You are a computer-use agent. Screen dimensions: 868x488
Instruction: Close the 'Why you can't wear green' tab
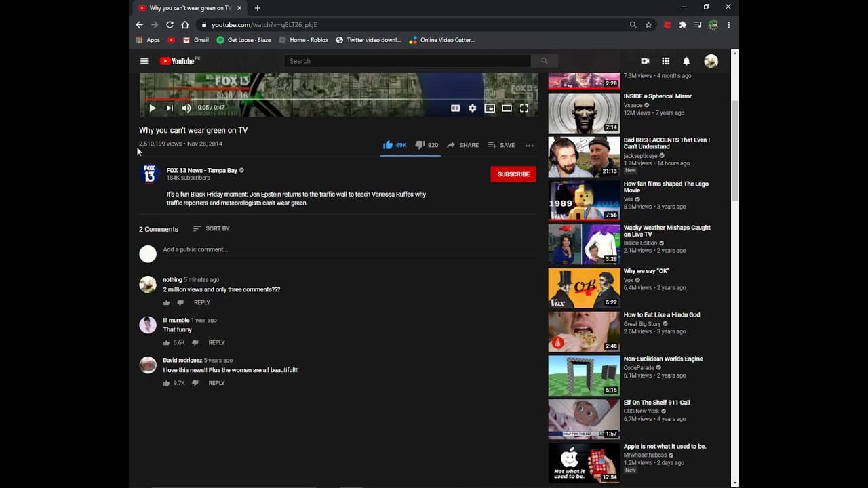[x=239, y=8]
